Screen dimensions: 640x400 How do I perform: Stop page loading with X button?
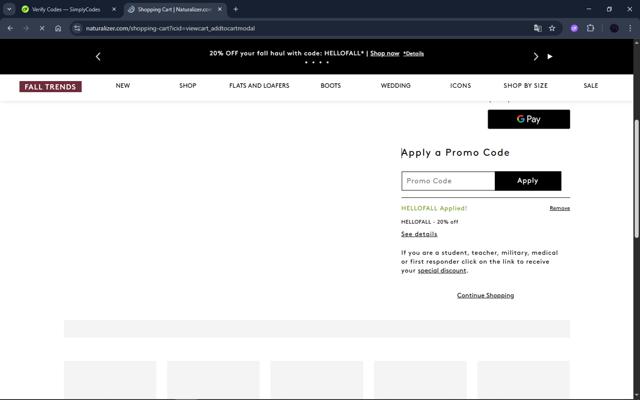[x=42, y=28]
